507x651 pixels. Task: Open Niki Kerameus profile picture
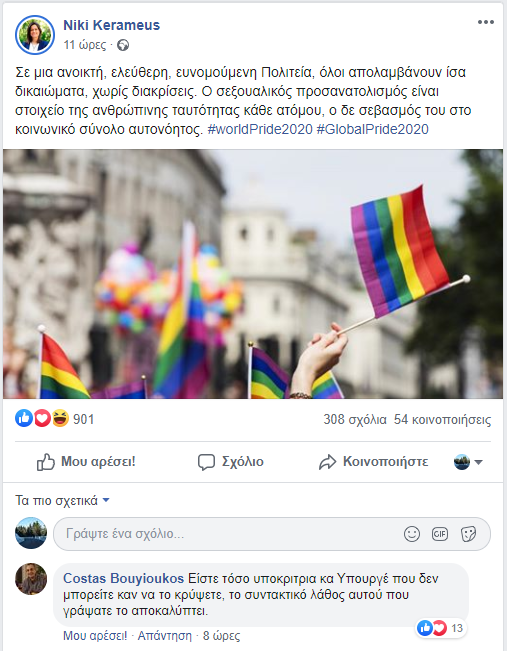tap(35, 35)
